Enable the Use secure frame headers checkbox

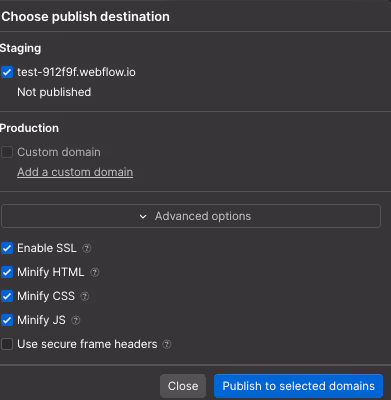click(7, 344)
